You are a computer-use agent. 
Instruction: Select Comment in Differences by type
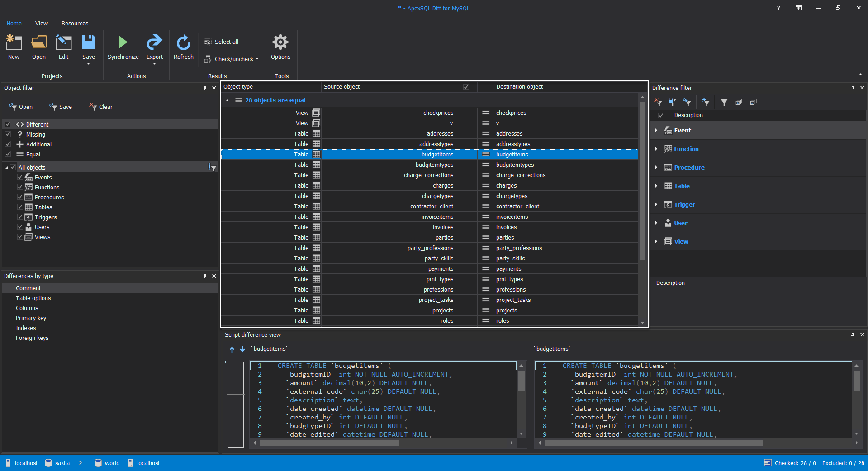110,288
